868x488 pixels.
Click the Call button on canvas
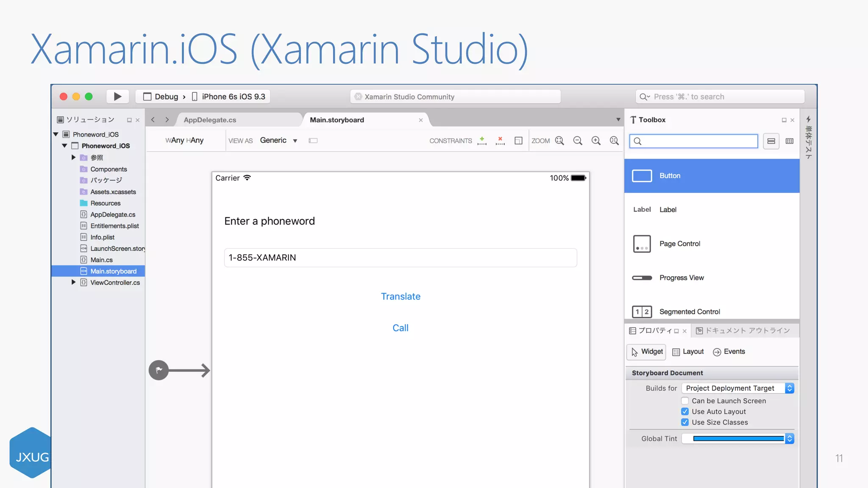click(x=401, y=328)
